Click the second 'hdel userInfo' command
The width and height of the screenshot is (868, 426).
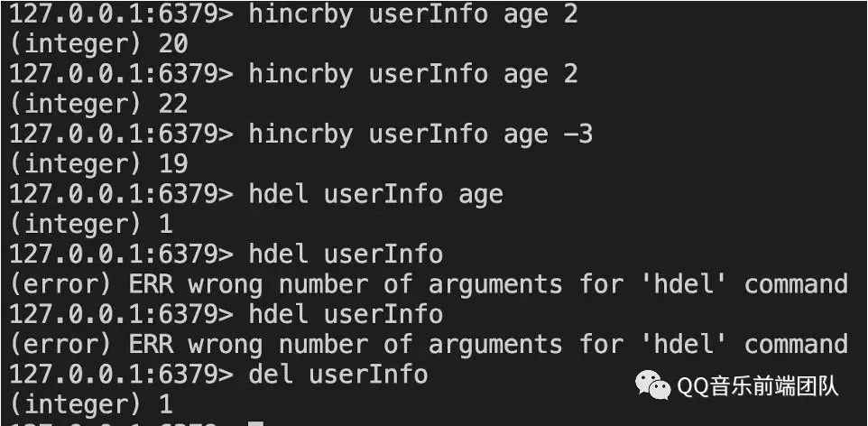click(346, 313)
